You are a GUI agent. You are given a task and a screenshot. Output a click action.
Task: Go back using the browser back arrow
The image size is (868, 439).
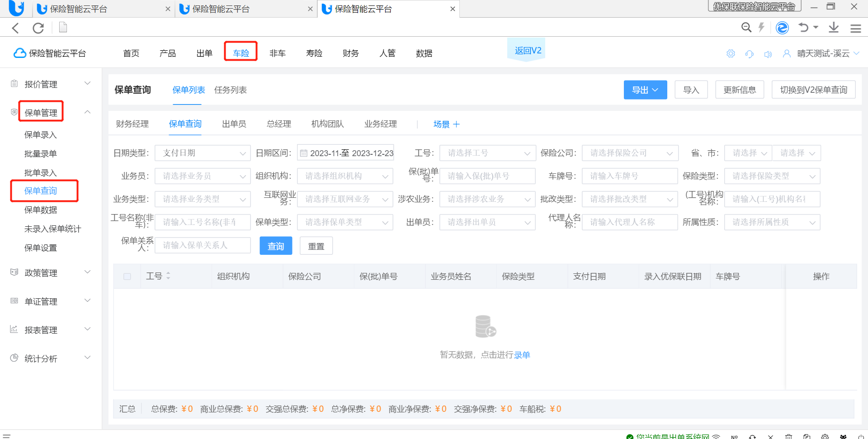15,28
